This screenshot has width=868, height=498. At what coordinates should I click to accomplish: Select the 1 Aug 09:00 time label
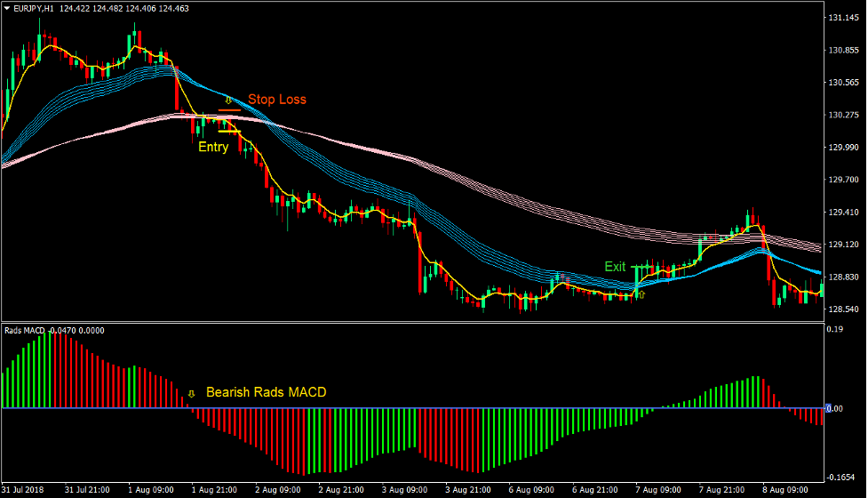150,490
